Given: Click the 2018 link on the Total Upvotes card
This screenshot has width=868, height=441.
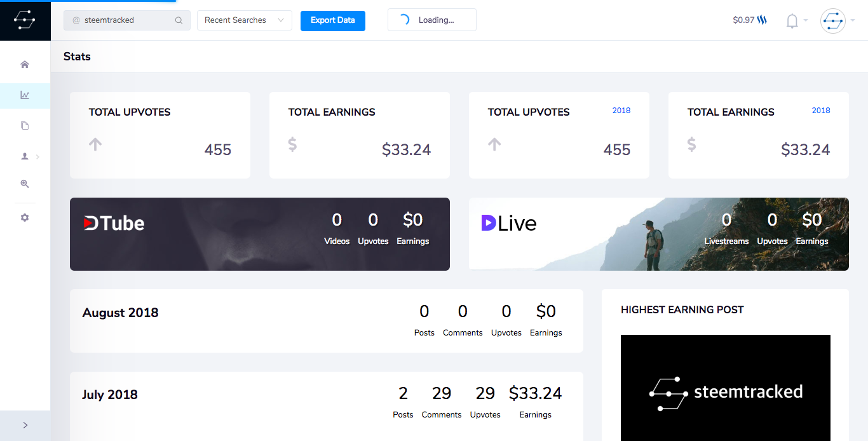Looking at the screenshot, I should (621, 111).
